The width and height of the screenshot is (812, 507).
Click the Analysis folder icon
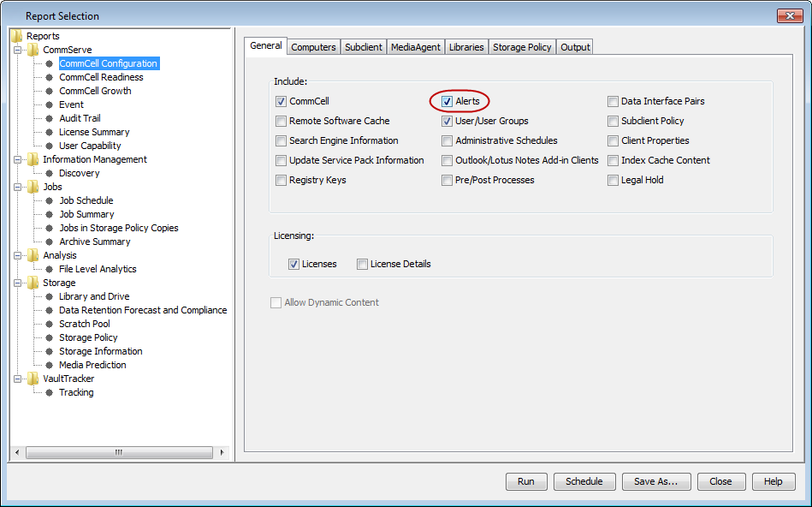33,255
